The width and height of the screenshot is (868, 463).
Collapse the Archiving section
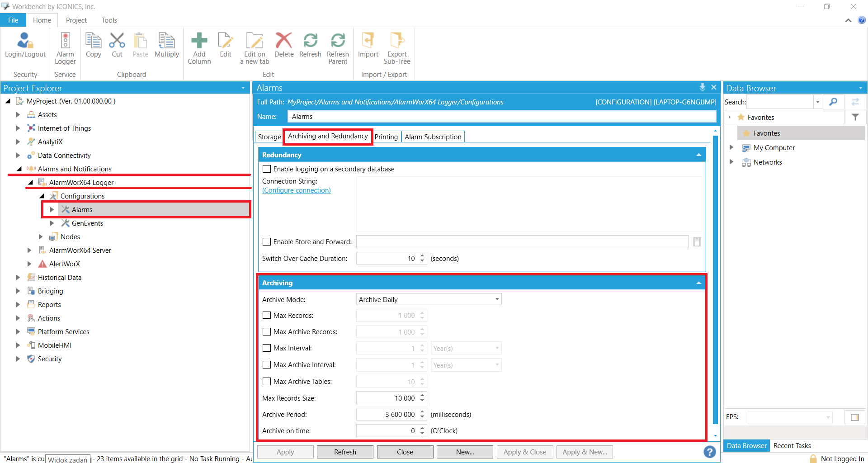(x=698, y=283)
